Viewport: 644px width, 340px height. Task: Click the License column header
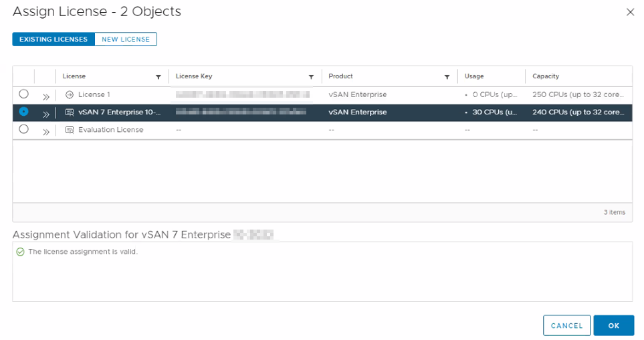tap(74, 76)
